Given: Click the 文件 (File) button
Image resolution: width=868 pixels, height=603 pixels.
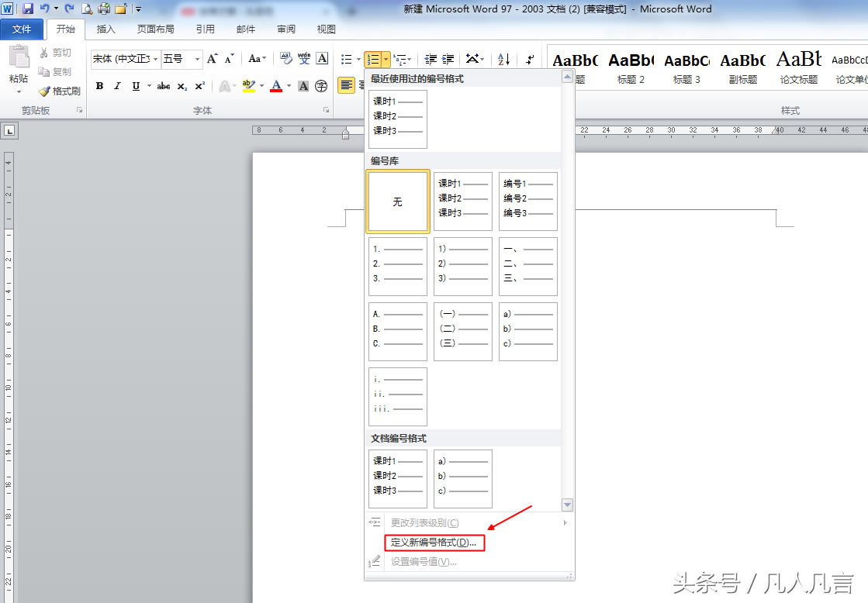Looking at the screenshot, I should coord(22,29).
